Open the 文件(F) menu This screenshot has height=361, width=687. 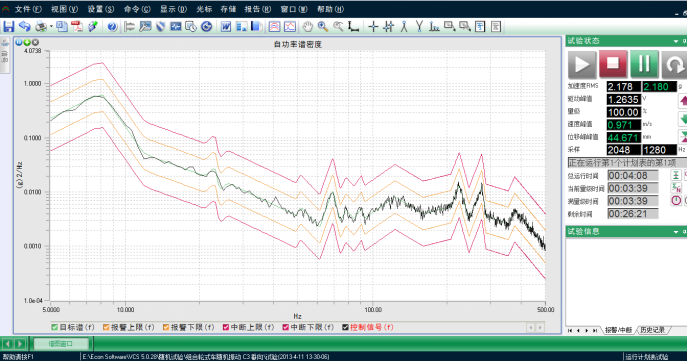tap(28, 9)
